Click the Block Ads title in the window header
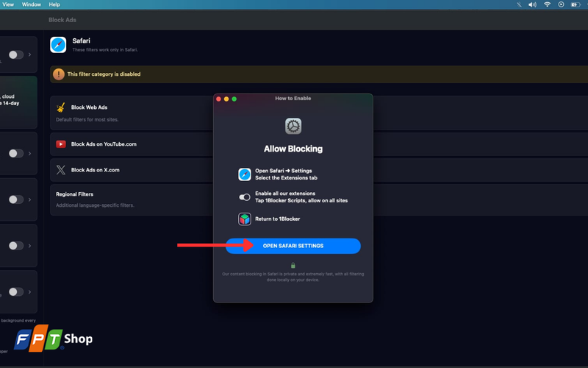 62,20
